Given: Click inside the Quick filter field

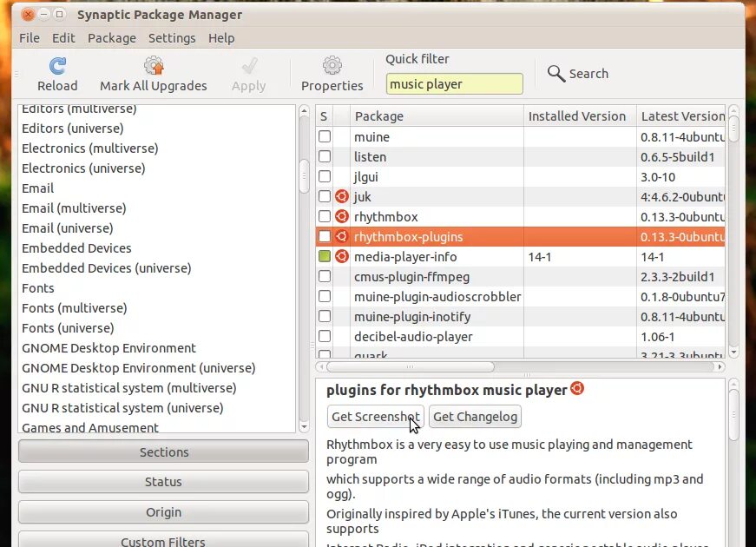Looking at the screenshot, I should point(455,83).
